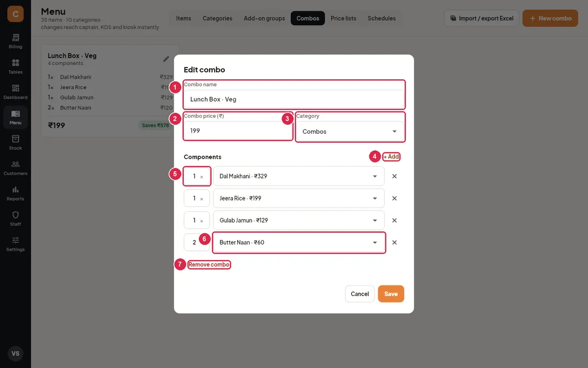Click the Dal Makhani quantity field
This screenshot has width=588, height=368.
pyautogui.click(x=197, y=176)
